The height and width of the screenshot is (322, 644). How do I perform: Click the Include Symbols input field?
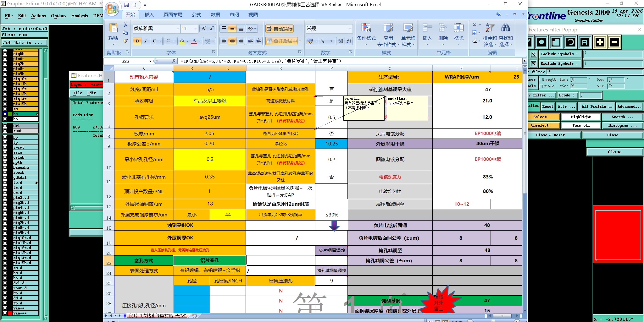tap(613, 54)
